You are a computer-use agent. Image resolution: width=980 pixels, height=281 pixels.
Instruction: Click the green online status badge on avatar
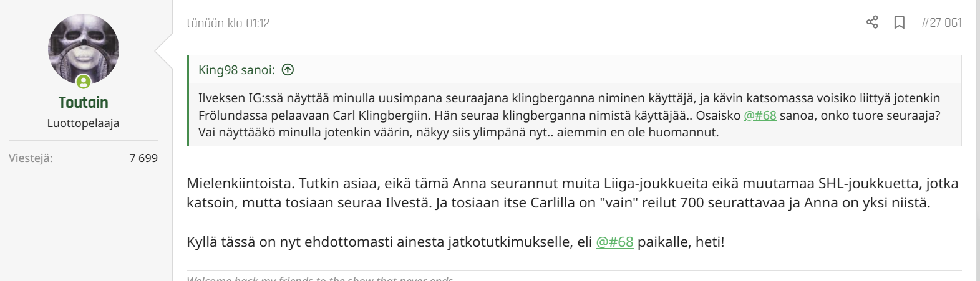pos(84,82)
